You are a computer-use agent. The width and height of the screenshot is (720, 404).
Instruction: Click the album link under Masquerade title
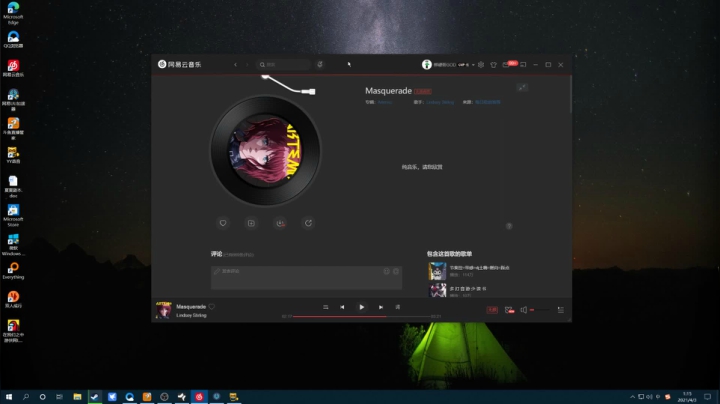tap(385, 102)
